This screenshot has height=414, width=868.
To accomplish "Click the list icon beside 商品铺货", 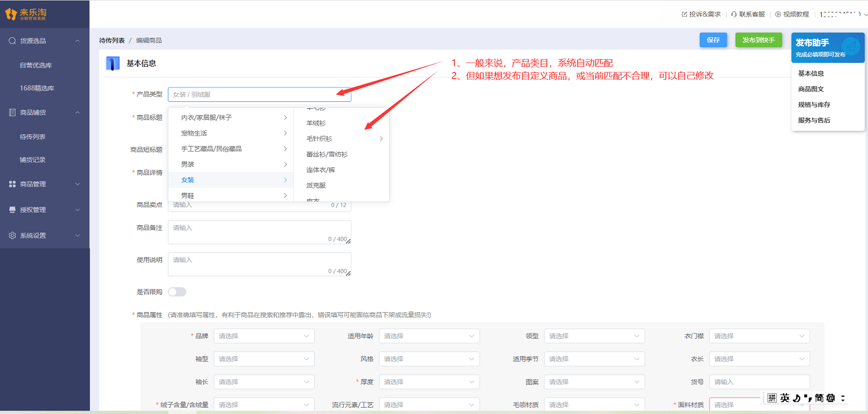I will tap(12, 112).
